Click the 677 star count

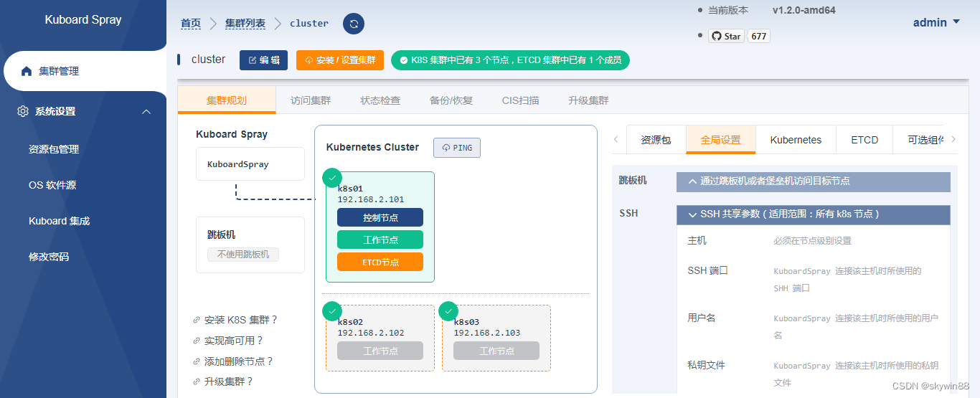(x=759, y=36)
